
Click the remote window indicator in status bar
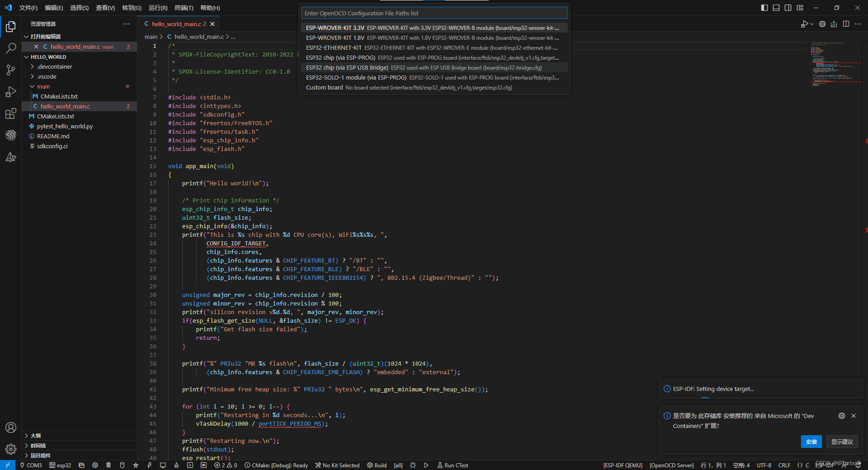8,465
